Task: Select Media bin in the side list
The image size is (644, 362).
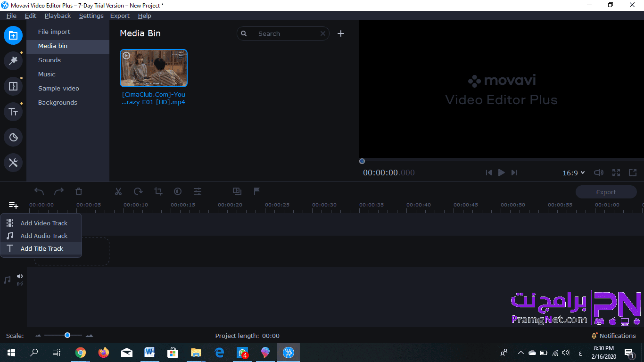Action: point(68,46)
